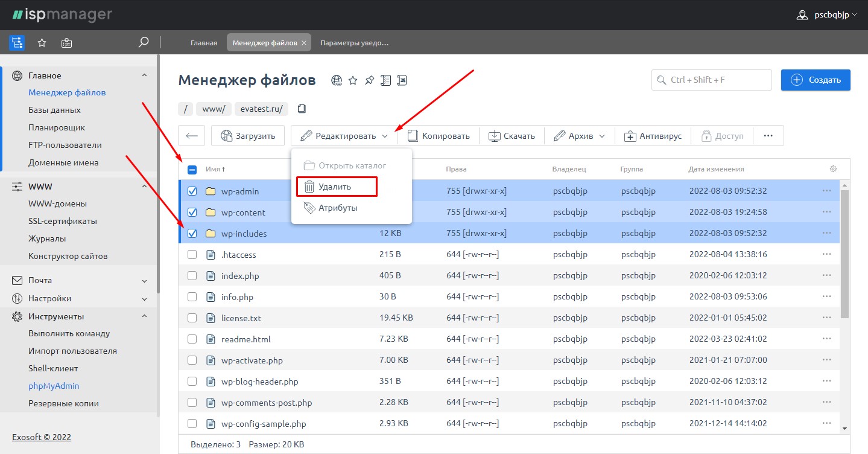Open Базы данных in sidebar
868x454 pixels.
(x=54, y=110)
